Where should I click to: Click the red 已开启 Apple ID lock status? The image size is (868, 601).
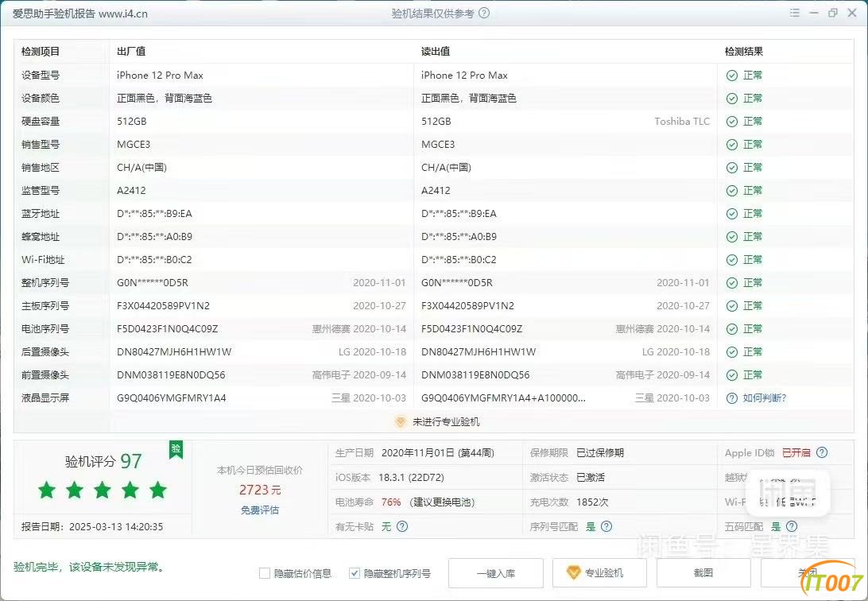point(796,452)
